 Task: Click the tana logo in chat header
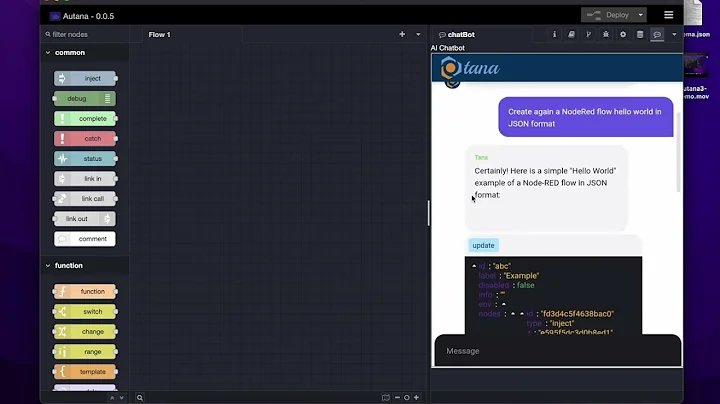click(470, 68)
